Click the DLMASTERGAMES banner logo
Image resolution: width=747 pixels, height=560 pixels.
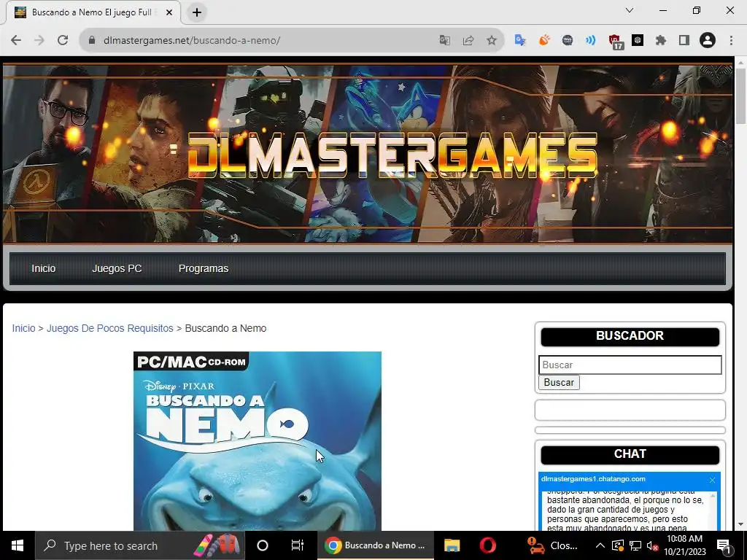point(392,155)
